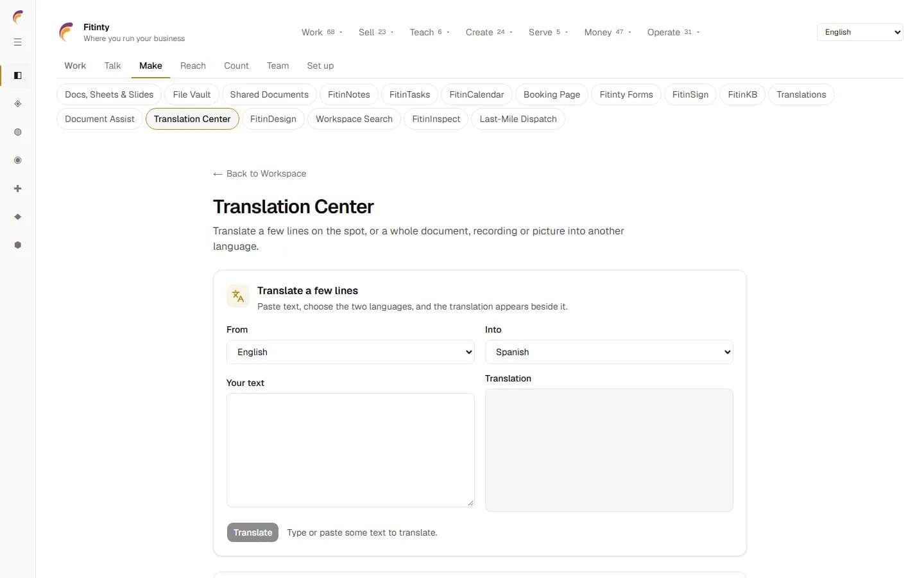This screenshot has width=924, height=578.
Task: Click the translate icon beside Translate a few lines
Action: click(x=238, y=296)
